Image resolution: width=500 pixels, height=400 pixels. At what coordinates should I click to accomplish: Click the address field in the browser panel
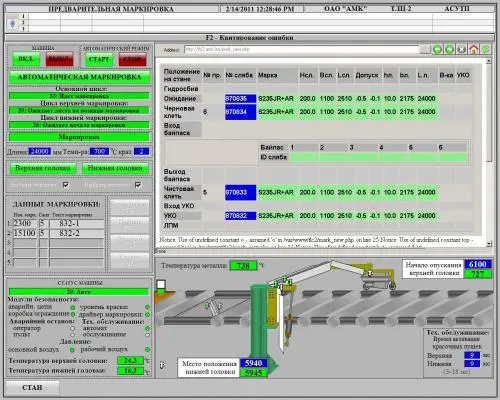point(301,50)
